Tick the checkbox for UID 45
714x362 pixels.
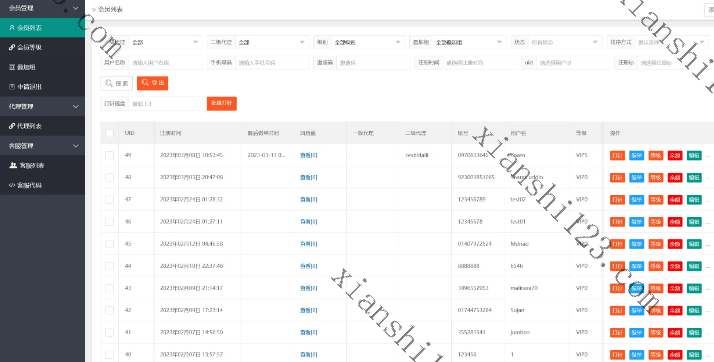coord(109,244)
